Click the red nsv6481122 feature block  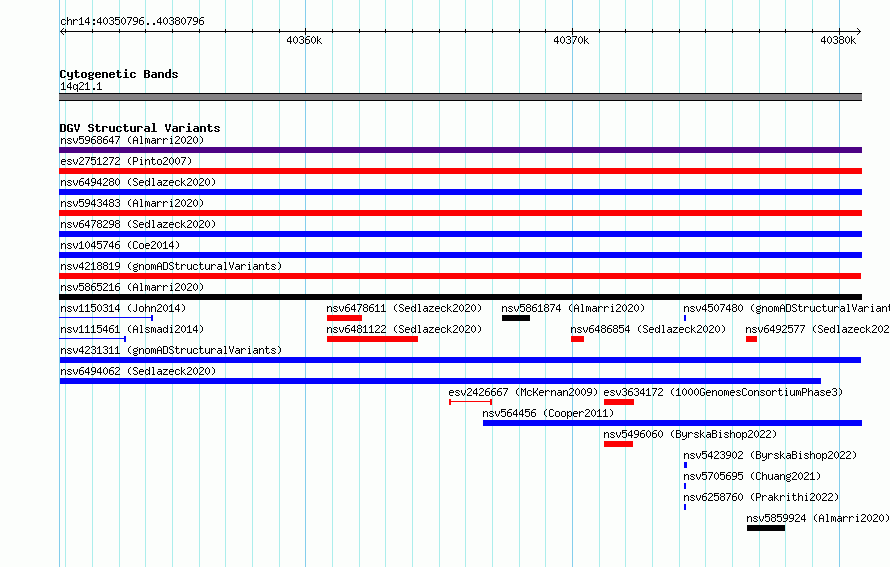pyautogui.click(x=372, y=339)
